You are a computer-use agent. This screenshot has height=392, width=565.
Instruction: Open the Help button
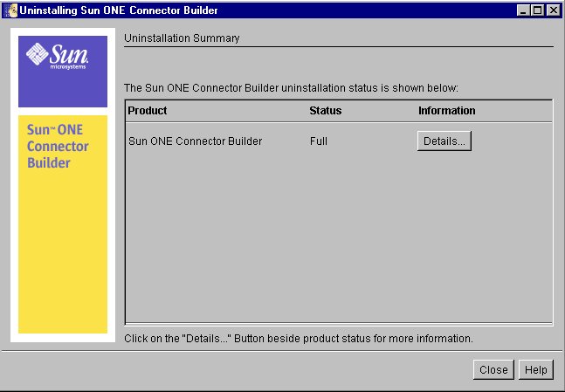536,369
